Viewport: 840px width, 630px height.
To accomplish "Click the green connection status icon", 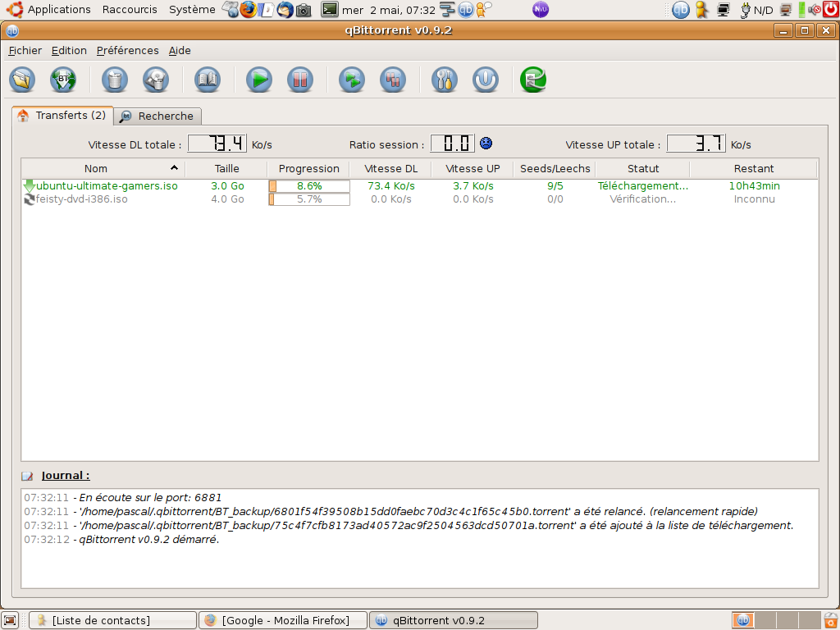I will coord(533,80).
